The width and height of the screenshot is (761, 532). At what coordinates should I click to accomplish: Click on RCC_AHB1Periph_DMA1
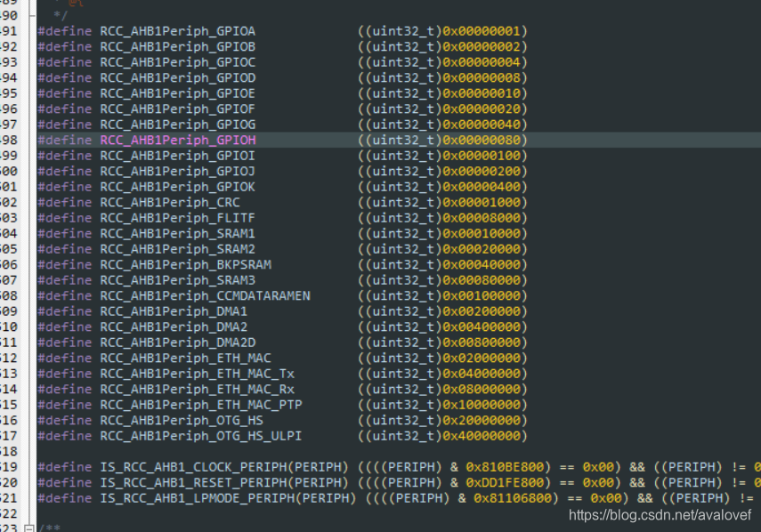[x=174, y=311]
